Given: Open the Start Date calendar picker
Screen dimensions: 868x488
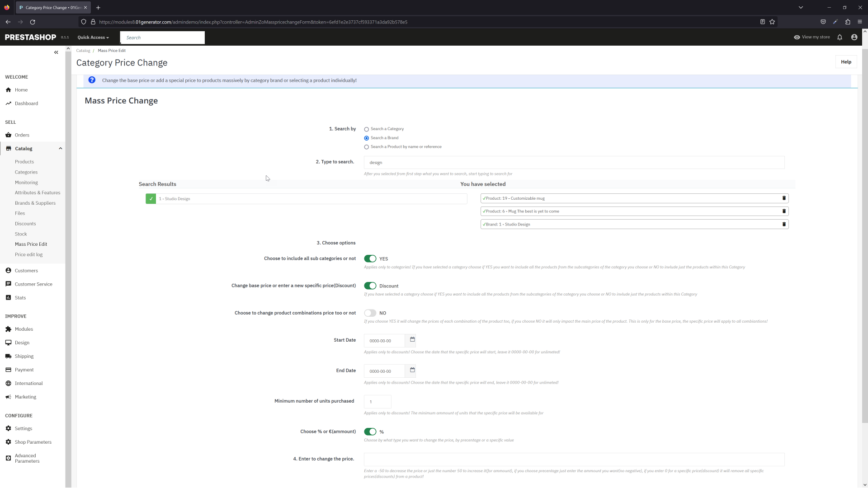Looking at the screenshot, I should (412, 340).
